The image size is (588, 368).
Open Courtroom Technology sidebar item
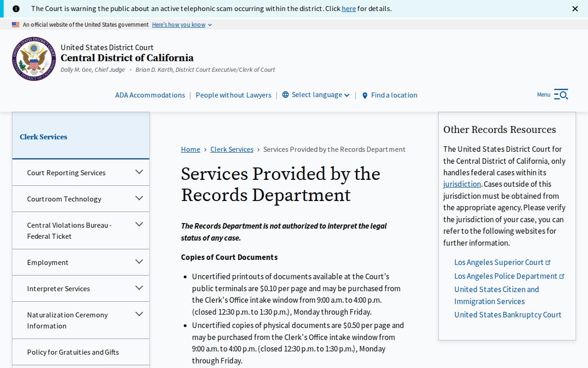coord(64,199)
